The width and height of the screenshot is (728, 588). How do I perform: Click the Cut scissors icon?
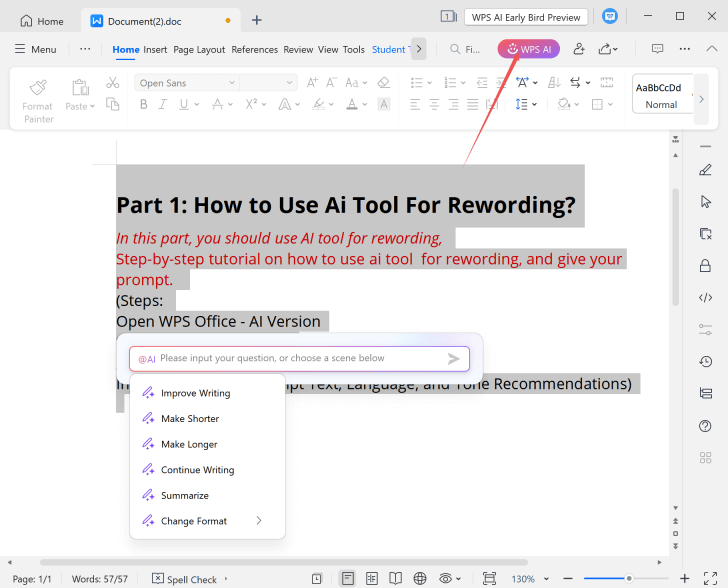tap(112, 83)
